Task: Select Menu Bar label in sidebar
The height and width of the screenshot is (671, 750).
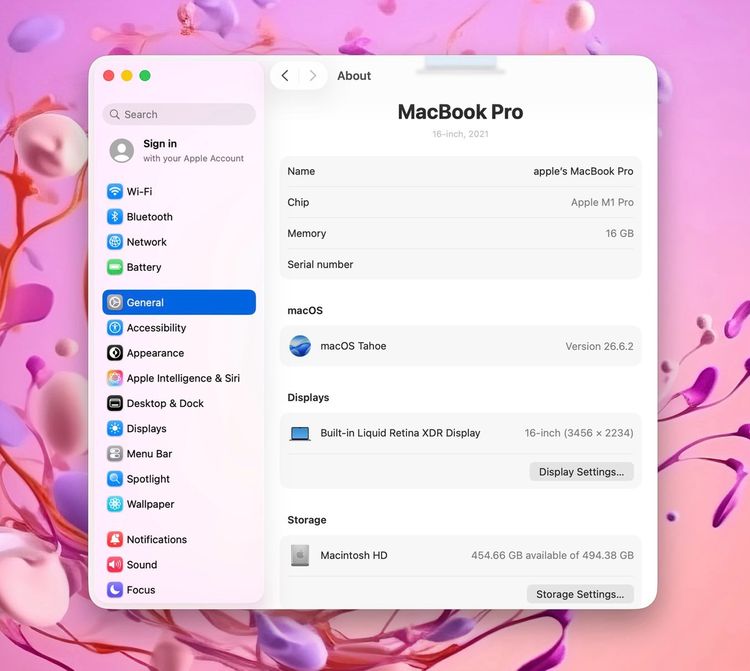Action: tap(149, 454)
